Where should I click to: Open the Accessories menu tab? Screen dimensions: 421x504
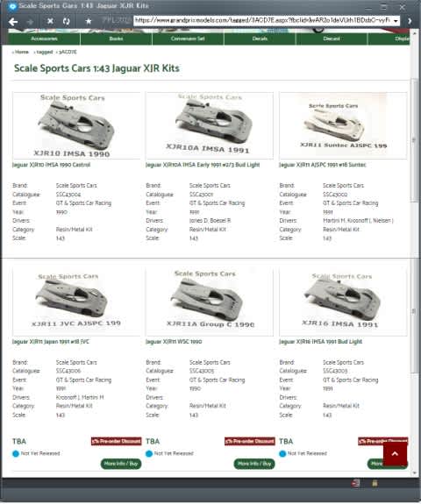point(44,39)
